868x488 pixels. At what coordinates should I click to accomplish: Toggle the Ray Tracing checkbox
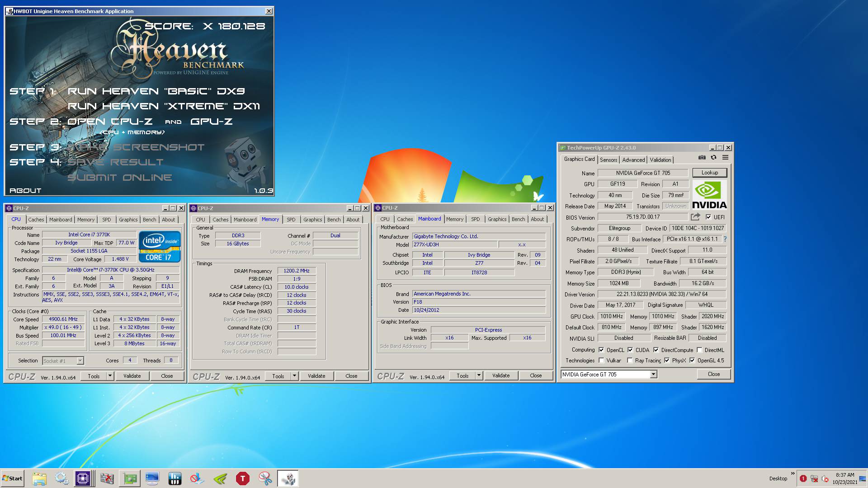click(630, 361)
